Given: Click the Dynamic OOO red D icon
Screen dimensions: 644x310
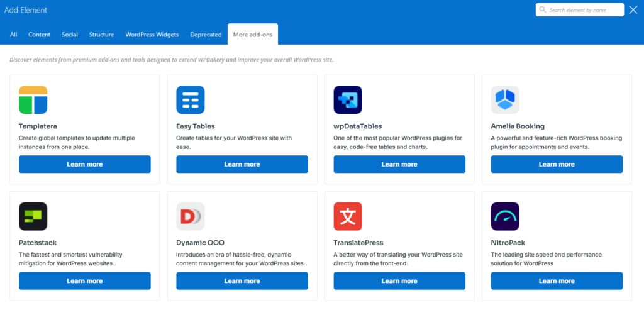Looking at the screenshot, I should [x=191, y=216].
